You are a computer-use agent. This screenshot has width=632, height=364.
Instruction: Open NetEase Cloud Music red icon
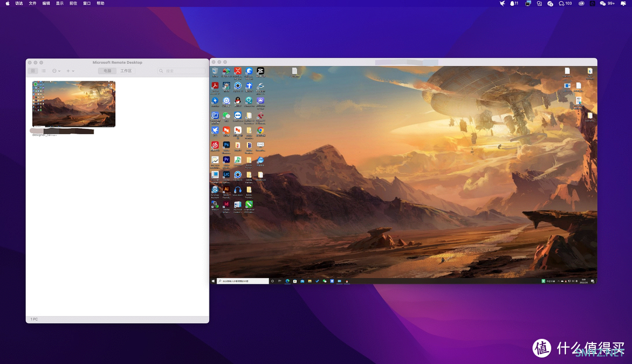[215, 145]
